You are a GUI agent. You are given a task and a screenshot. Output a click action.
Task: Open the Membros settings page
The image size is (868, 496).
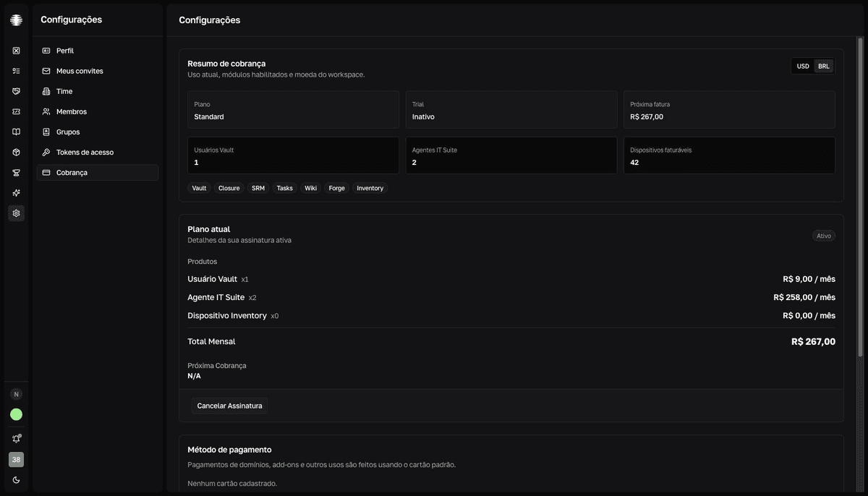[98, 111]
